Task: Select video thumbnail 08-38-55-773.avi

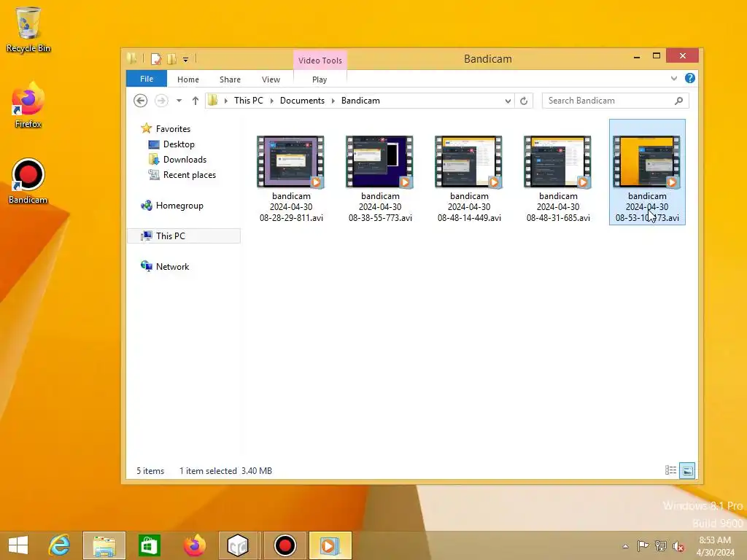Action: click(x=379, y=162)
